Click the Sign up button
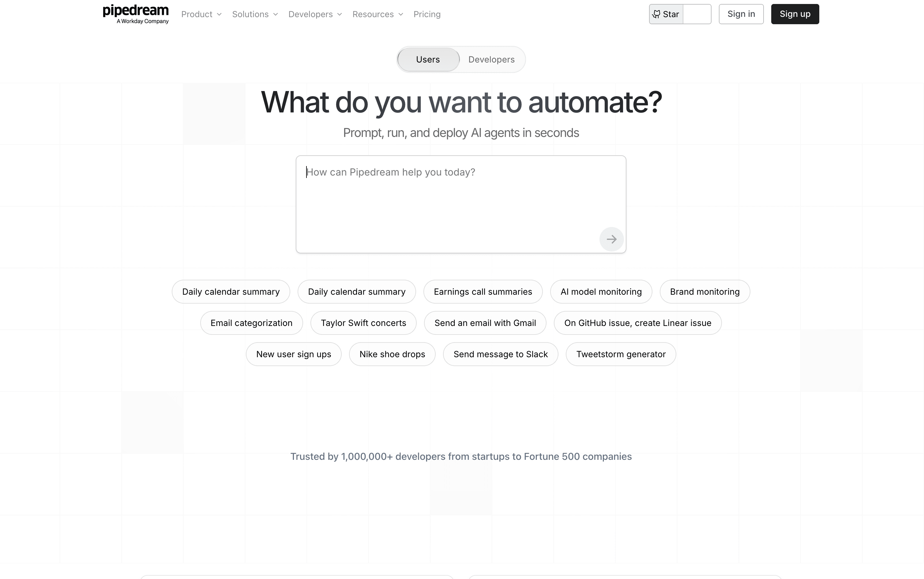 [x=795, y=14]
